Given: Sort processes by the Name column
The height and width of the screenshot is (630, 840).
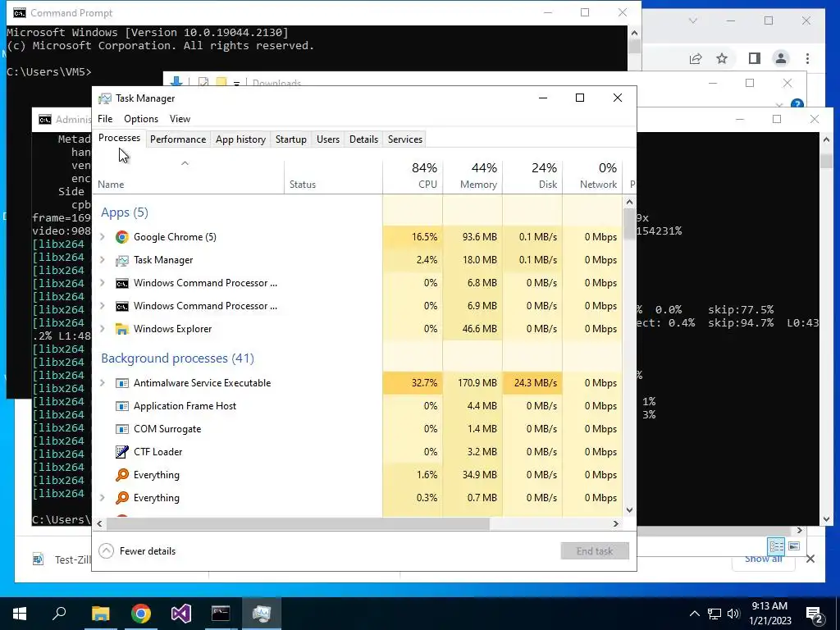Looking at the screenshot, I should point(189,176).
